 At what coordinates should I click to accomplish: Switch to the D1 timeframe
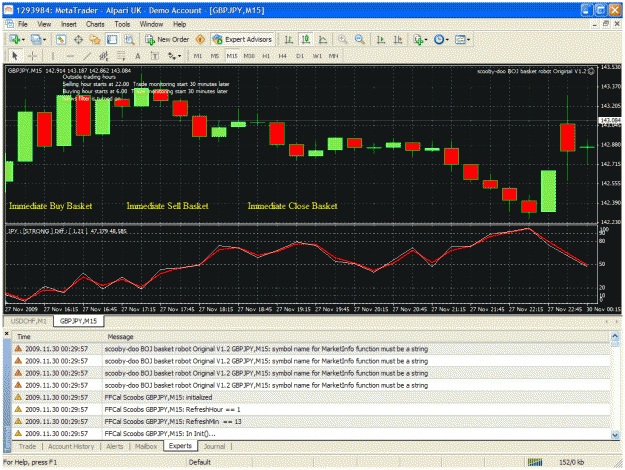300,56
